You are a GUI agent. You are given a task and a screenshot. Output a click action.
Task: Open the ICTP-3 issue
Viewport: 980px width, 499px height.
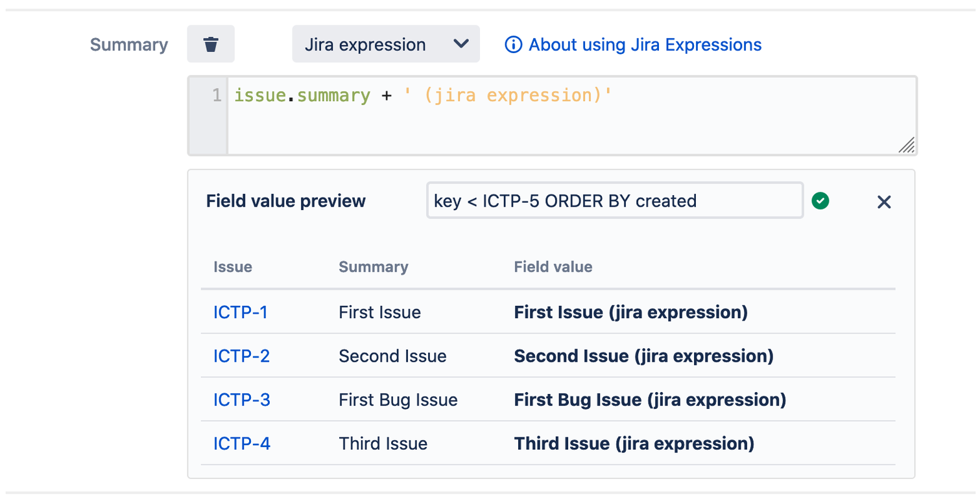[x=241, y=400]
